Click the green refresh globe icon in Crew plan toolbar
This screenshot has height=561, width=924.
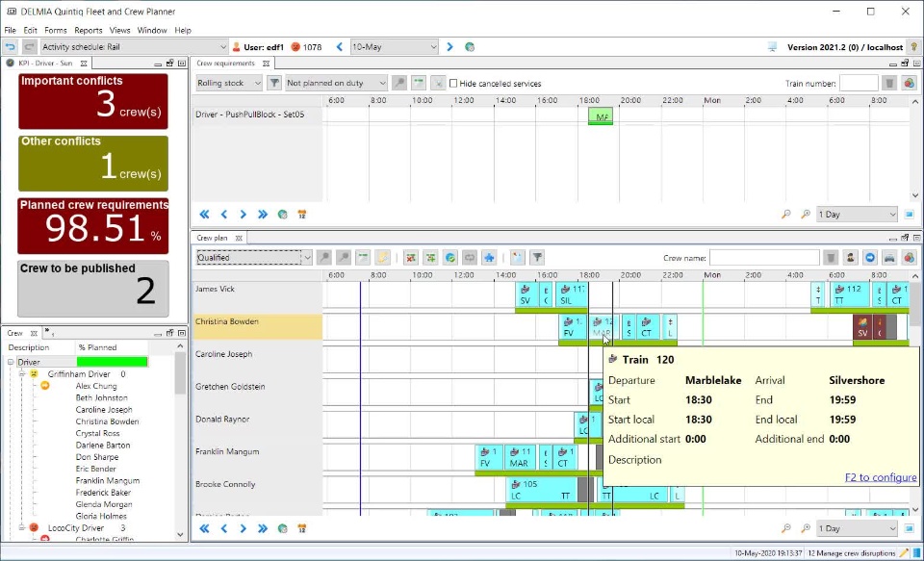coord(450,258)
